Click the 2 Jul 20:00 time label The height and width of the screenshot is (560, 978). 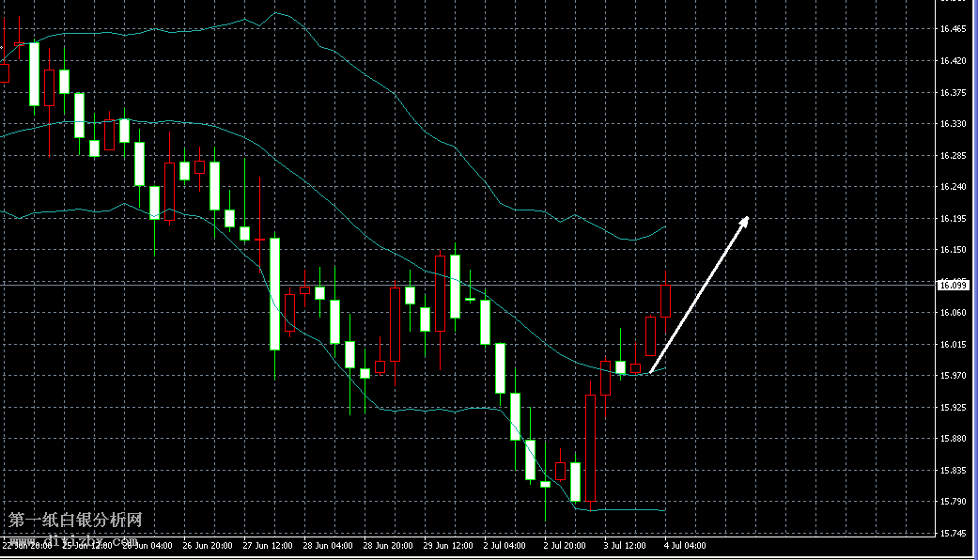tap(564, 545)
